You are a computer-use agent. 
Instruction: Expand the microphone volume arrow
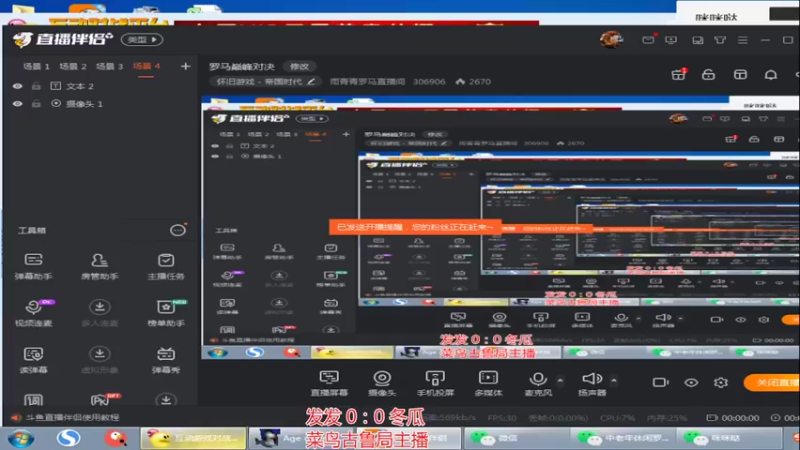[560, 380]
